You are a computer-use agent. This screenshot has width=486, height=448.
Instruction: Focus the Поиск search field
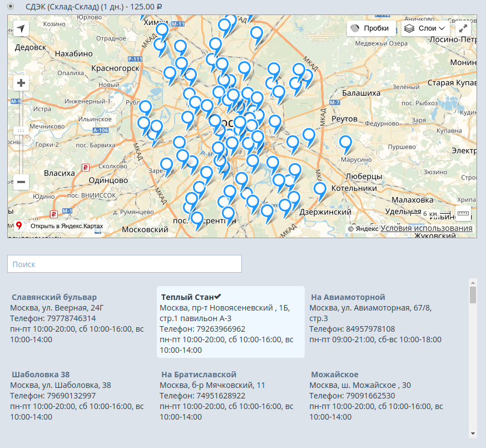[124, 264]
